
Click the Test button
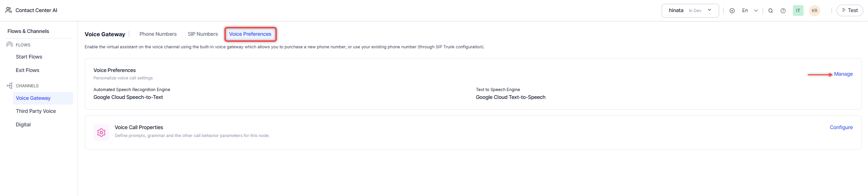pyautogui.click(x=849, y=10)
